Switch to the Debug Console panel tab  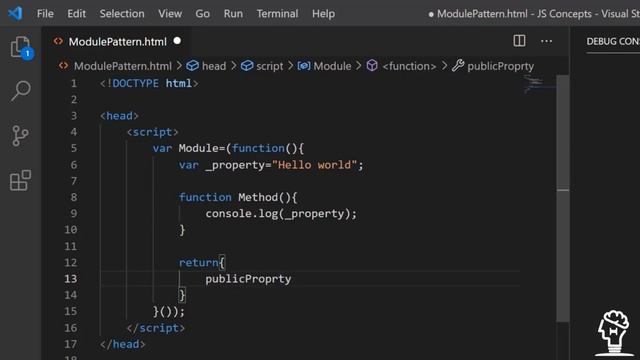click(x=613, y=42)
